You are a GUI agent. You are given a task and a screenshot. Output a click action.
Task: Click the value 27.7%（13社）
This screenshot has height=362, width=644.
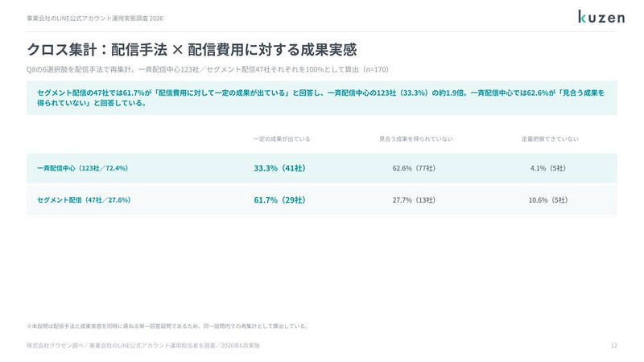point(414,200)
